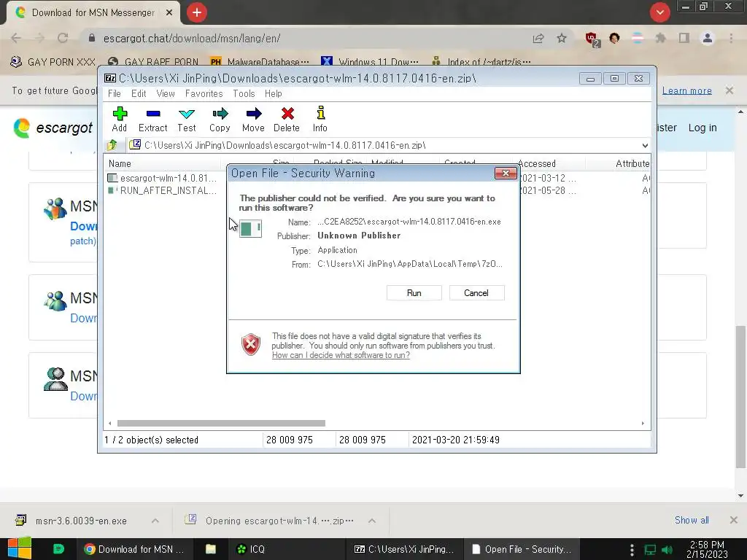Reload the browser page
The height and width of the screenshot is (560, 747).
pyautogui.click(x=63, y=38)
